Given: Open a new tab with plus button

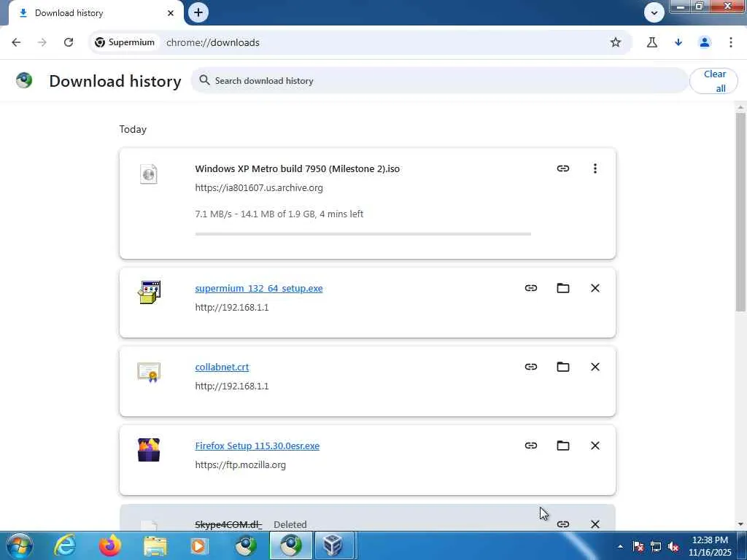Looking at the screenshot, I should [x=198, y=12].
